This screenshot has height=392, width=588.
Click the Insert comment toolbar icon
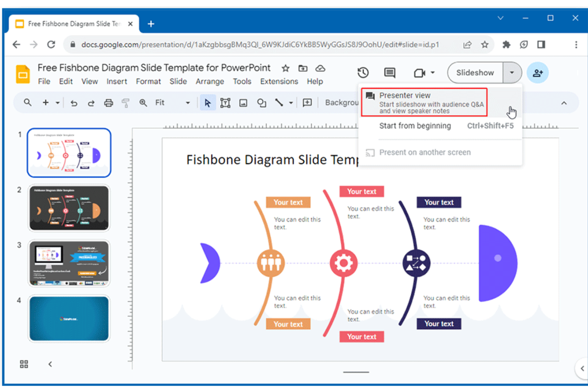[307, 102]
